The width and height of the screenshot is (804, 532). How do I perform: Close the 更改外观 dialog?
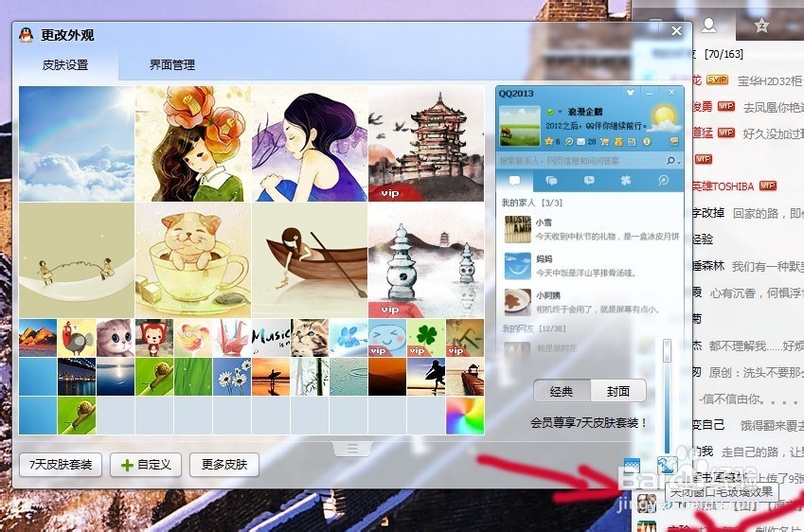677,31
